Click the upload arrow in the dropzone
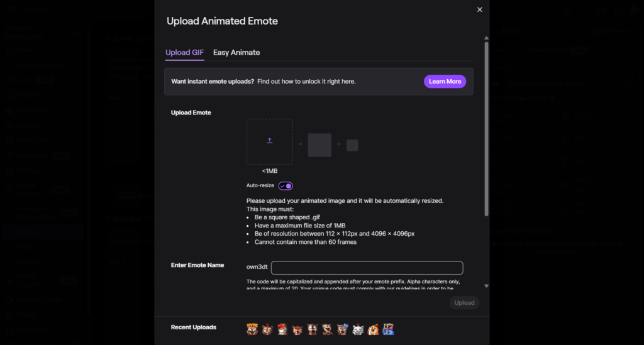 point(269,141)
